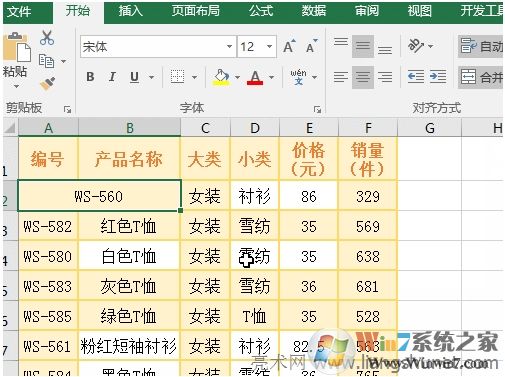Click the Copy icon
The width and height of the screenshot is (505, 377).
(46, 61)
